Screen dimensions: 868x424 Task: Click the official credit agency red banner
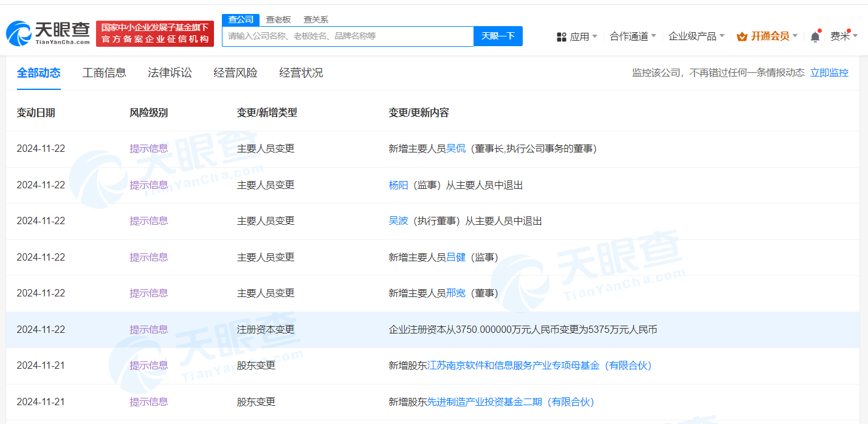155,33
